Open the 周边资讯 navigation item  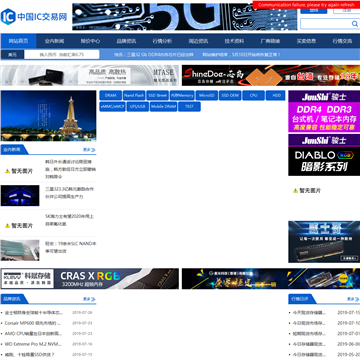(x=198, y=41)
